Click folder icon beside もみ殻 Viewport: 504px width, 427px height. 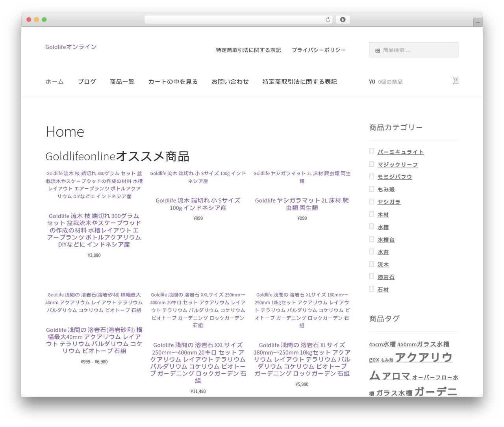371,189
